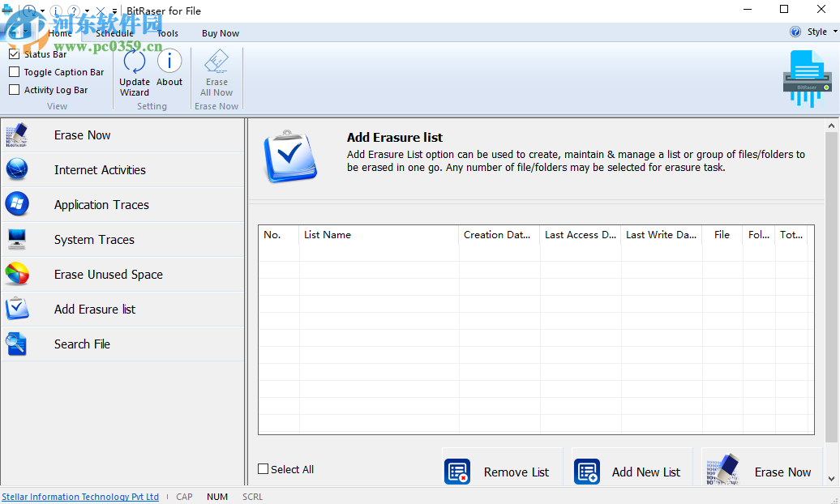Viewport: 840px width, 504px height.
Task: Select Erase Now in the sidebar
Action: 82,135
